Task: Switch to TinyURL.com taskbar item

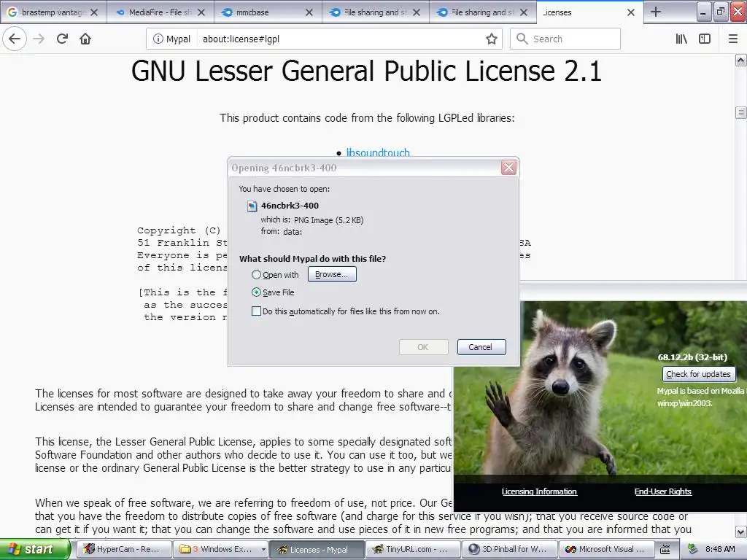Action: 413,549
